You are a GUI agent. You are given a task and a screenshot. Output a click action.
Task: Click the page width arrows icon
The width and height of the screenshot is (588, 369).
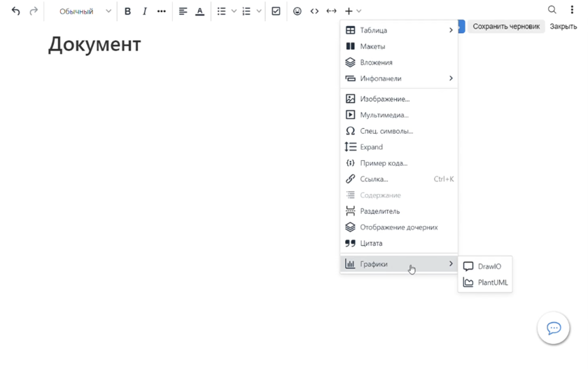[x=331, y=11]
